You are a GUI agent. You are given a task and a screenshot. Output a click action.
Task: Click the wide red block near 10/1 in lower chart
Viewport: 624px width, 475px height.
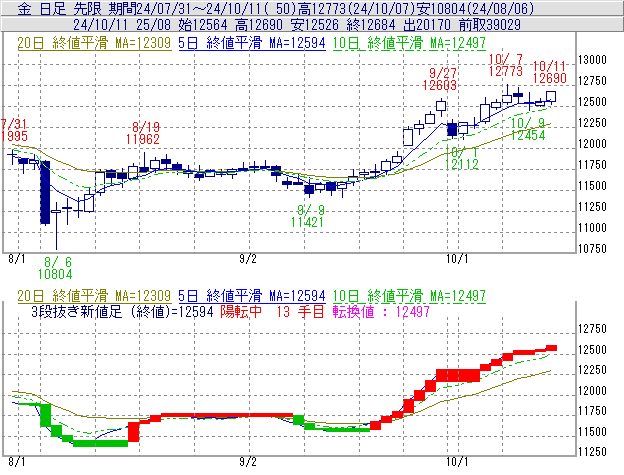(x=458, y=376)
